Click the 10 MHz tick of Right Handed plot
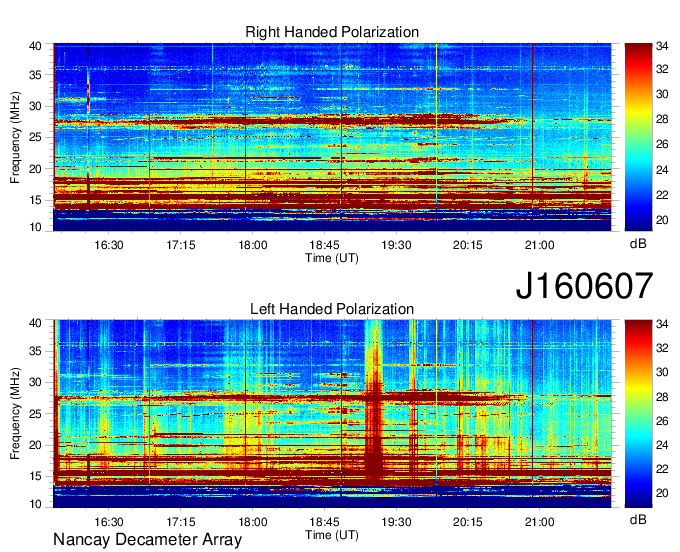Image resolution: width=680 pixels, height=552 pixels. (x=36, y=227)
